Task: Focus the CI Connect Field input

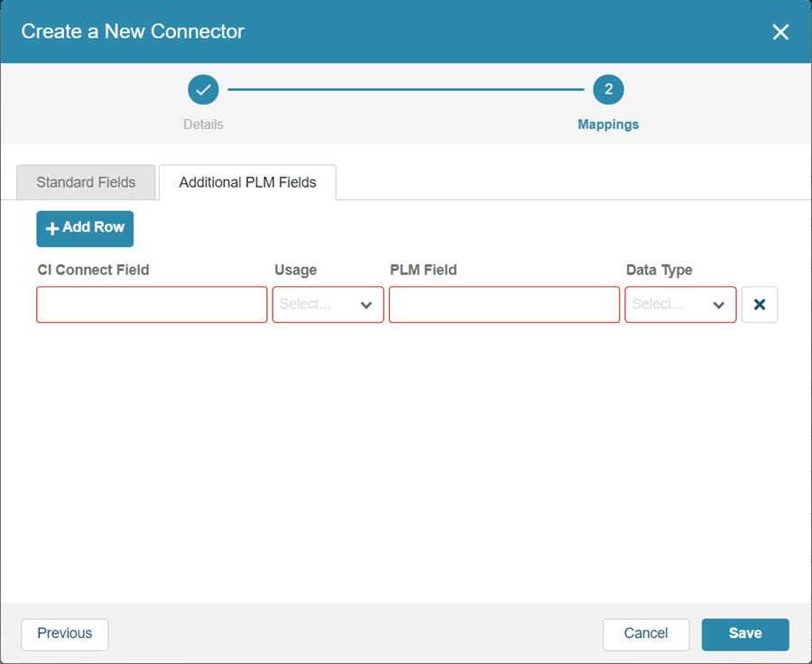Action: [x=152, y=305]
